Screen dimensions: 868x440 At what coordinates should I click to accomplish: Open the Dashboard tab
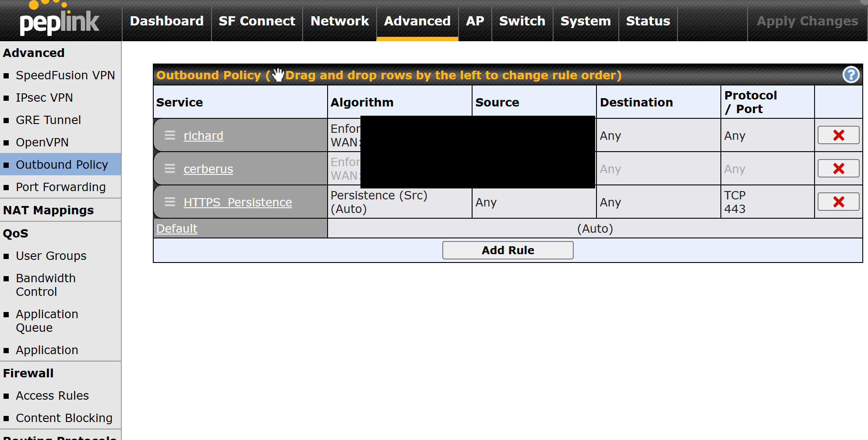tap(166, 21)
